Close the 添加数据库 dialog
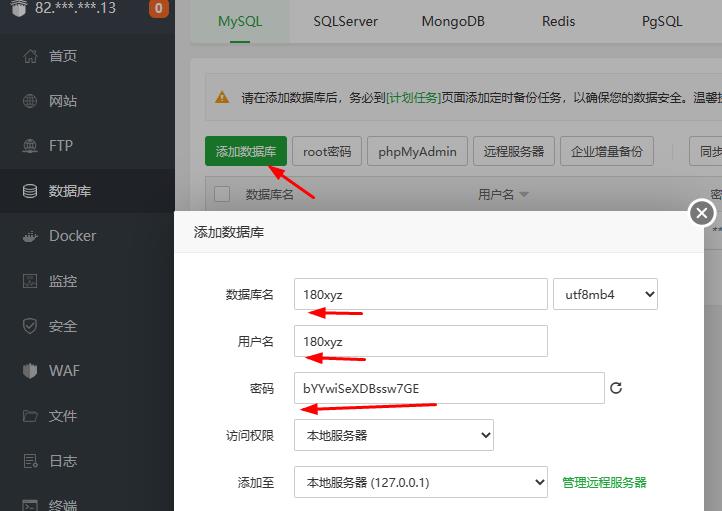 [x=702, y=213]
